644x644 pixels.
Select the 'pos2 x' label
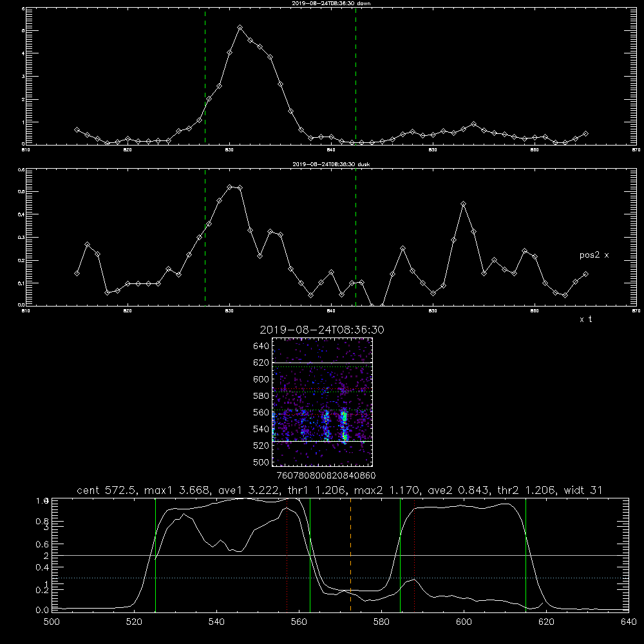click(x=594, y=255)
